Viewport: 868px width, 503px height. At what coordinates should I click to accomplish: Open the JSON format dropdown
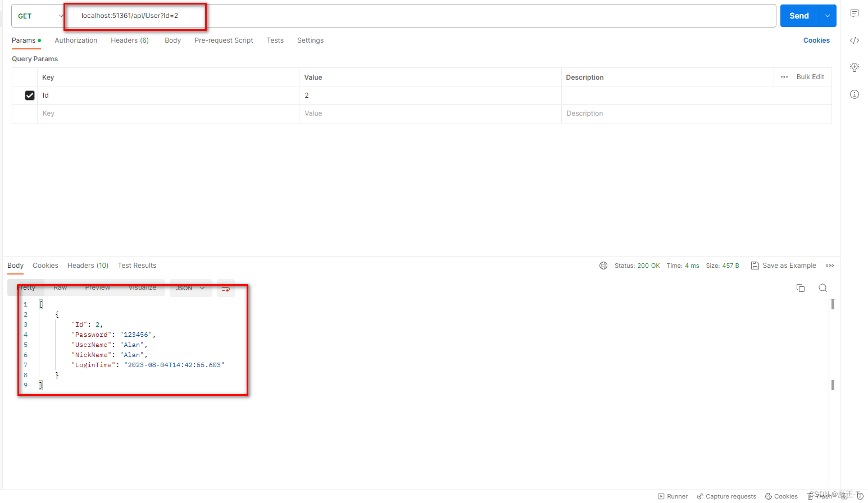click(190, 288)
